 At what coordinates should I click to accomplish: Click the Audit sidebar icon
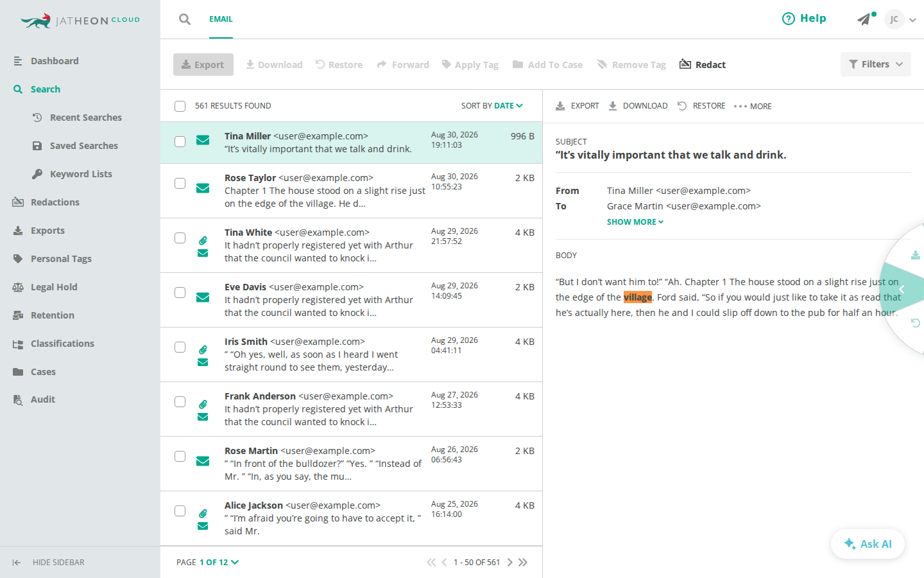click(18, 399)
